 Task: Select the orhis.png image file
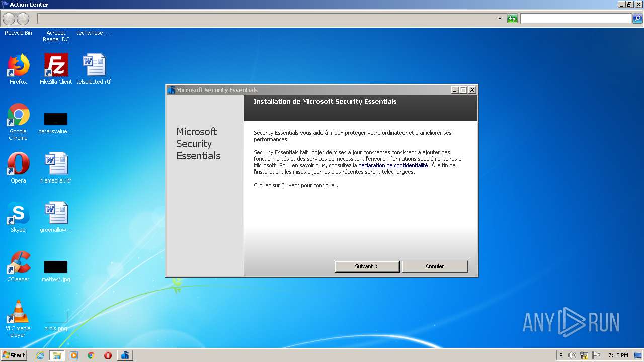click(56, 321)
